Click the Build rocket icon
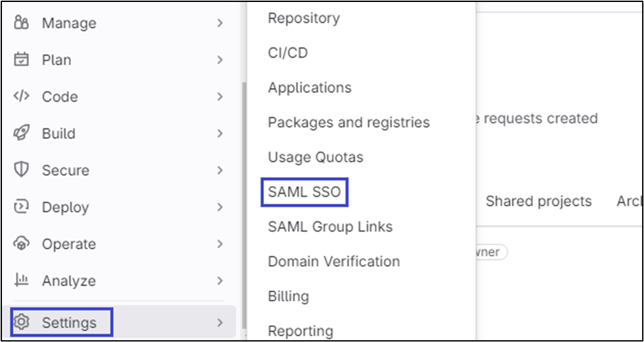This screenshot has height=342, width=644. point(22,133)
